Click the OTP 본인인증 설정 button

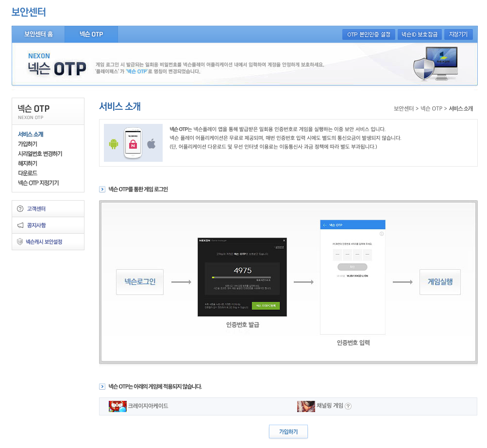coord(369,34)
